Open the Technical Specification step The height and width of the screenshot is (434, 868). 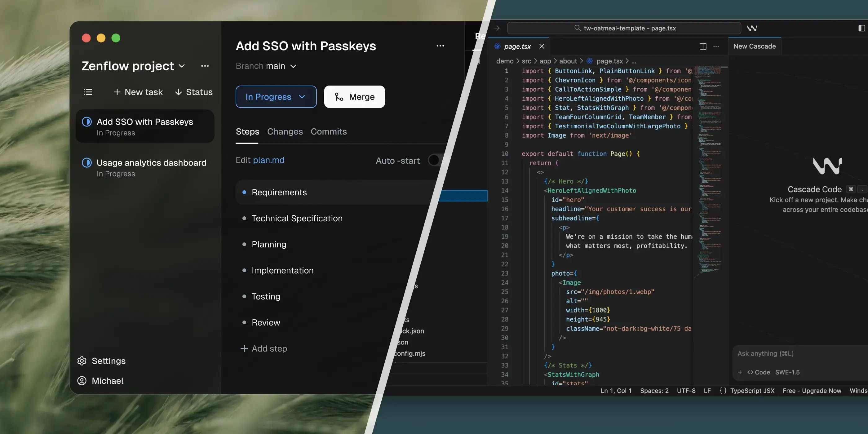297,218
